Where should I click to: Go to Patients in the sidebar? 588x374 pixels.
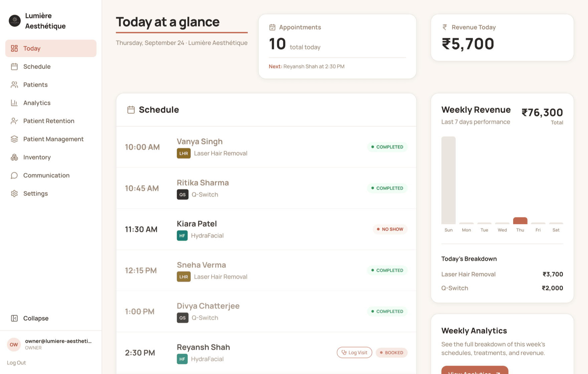(51, 84)
